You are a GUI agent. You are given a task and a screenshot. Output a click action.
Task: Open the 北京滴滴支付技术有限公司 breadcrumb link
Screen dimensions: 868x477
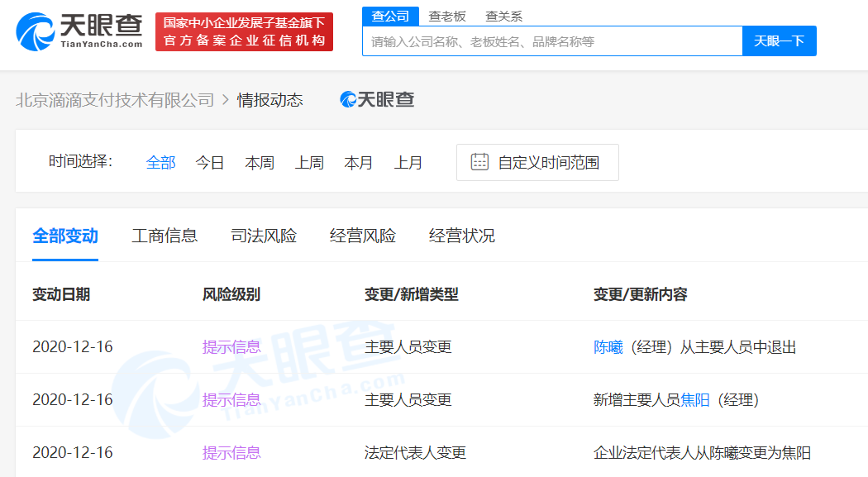pyautogui.click(x=115, y=100)
